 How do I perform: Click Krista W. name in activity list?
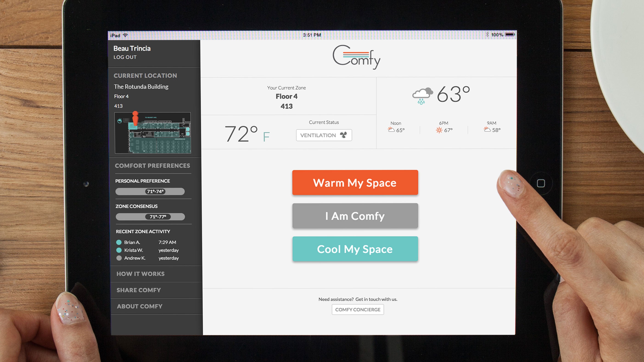point(134,250)
